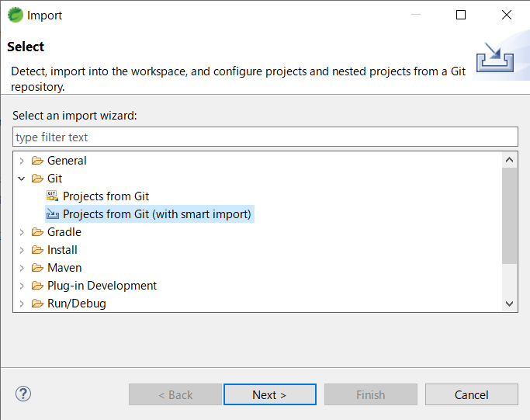Click the smart import wizard icon
The image size is (530, 420).
(x=53, y=214)
